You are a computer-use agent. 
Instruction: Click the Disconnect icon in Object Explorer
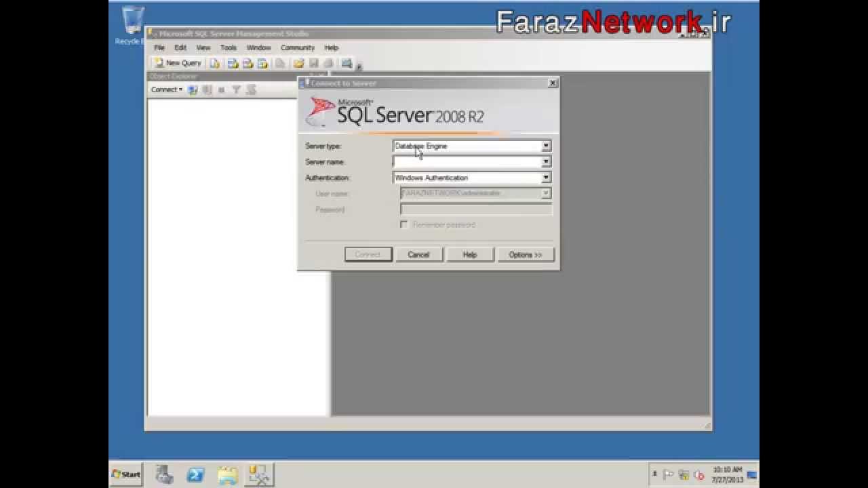click(208, 89)
